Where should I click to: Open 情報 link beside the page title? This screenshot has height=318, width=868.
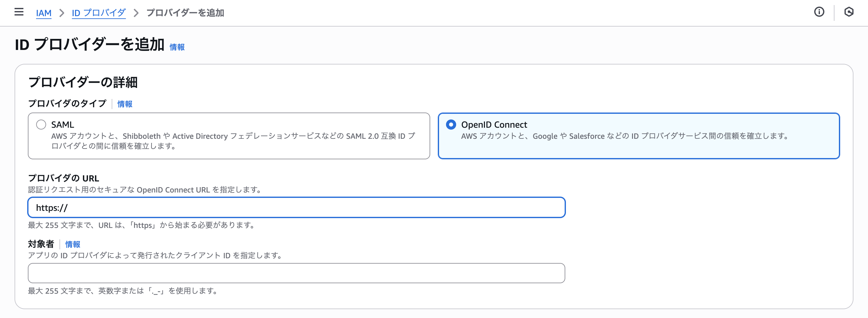click(x=177, y=47)
